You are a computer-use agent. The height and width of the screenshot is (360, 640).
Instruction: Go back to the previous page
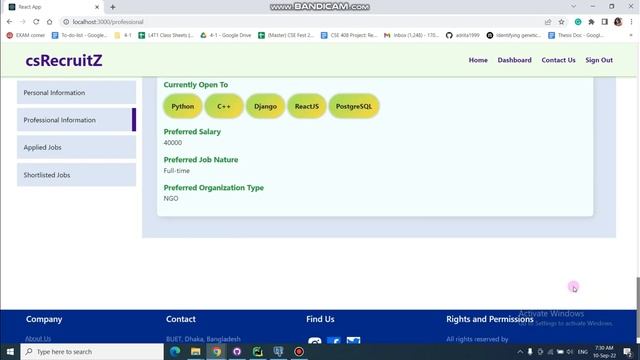pos(9,22)
